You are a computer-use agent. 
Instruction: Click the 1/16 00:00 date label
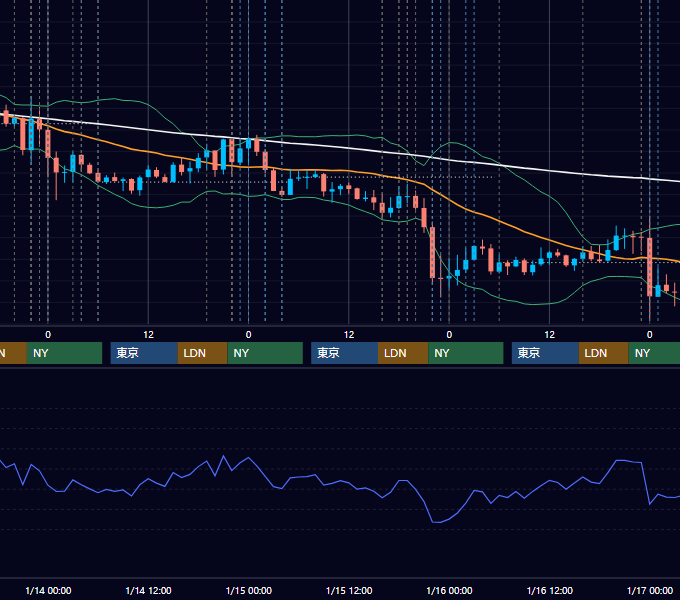tap(449, 590)
